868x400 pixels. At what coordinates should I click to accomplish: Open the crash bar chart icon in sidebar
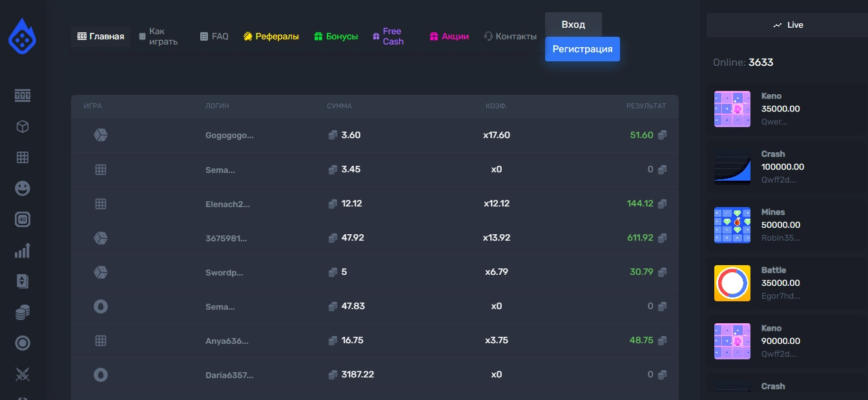23,250
